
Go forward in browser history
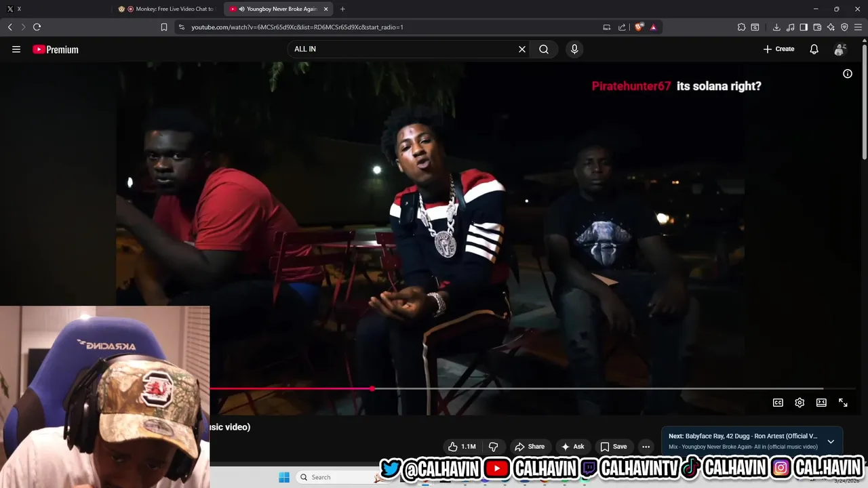click(23, 27)
